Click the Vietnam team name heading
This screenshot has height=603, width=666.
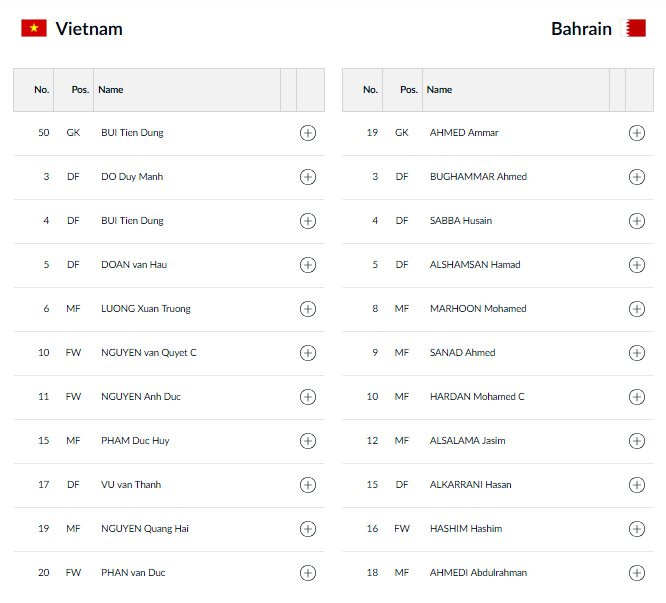pyautogui.click(x=89, y=29)
